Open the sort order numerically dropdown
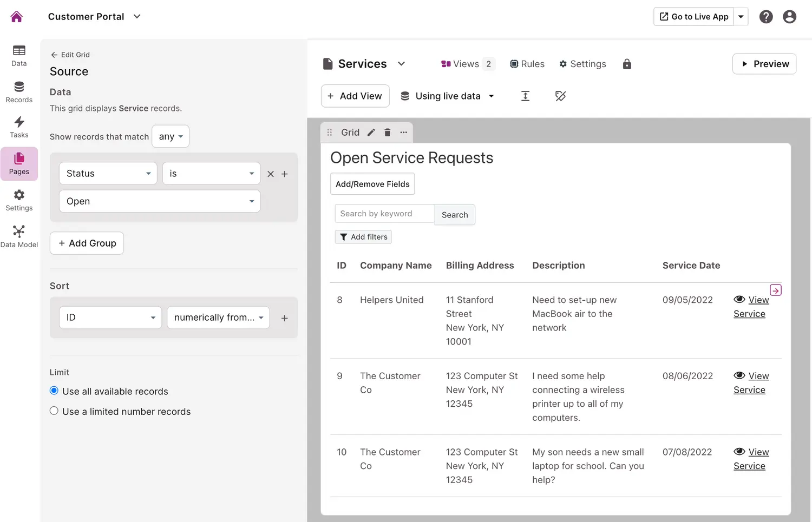Screen dimensions: 812x522 point(218,318)
